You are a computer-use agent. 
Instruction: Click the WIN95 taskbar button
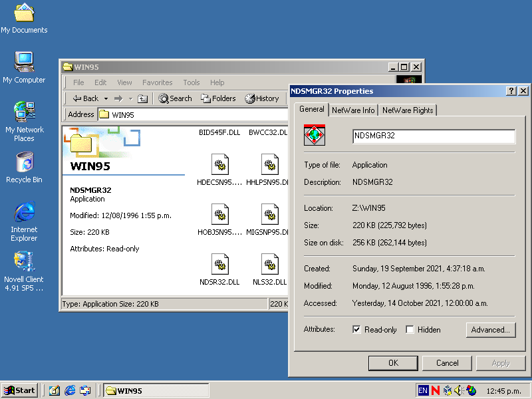click(156, 390)
